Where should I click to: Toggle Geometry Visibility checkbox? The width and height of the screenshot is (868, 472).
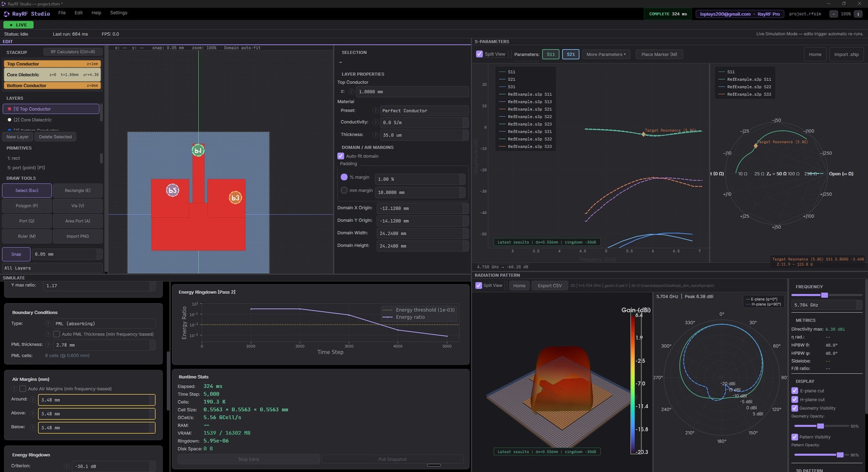point(795,408)
